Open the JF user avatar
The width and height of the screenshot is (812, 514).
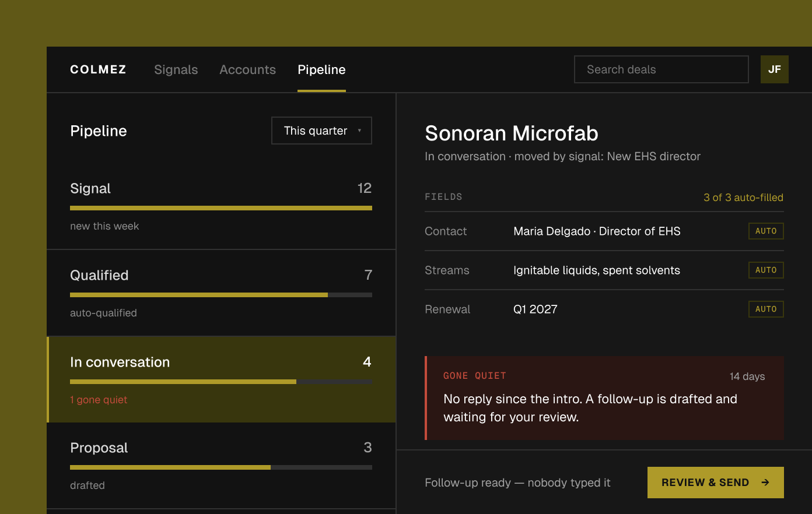tap(775, 69)
